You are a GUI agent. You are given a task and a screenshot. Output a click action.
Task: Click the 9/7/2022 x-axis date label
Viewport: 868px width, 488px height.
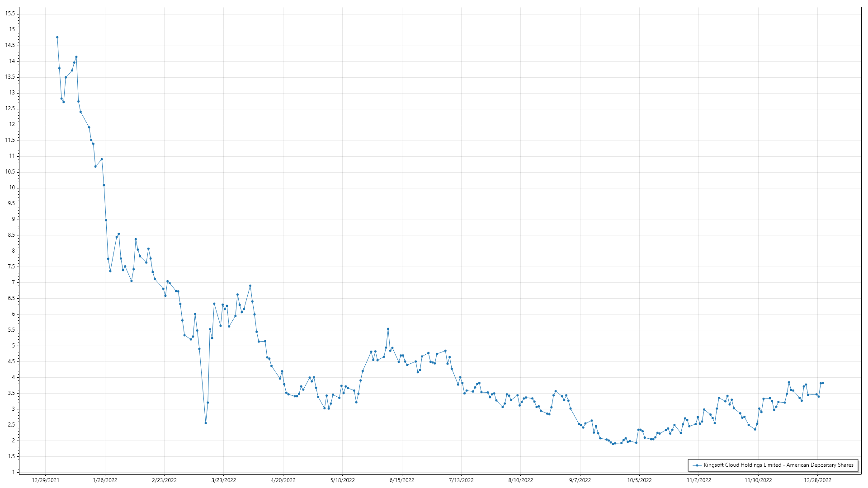click(x=580, y=480)
